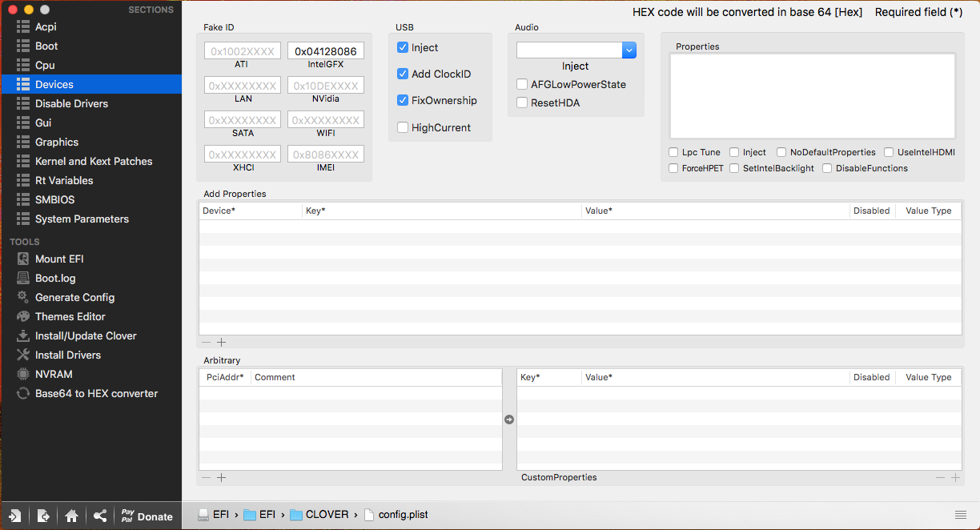
Task: Open the Boot section
Action: 90,46
